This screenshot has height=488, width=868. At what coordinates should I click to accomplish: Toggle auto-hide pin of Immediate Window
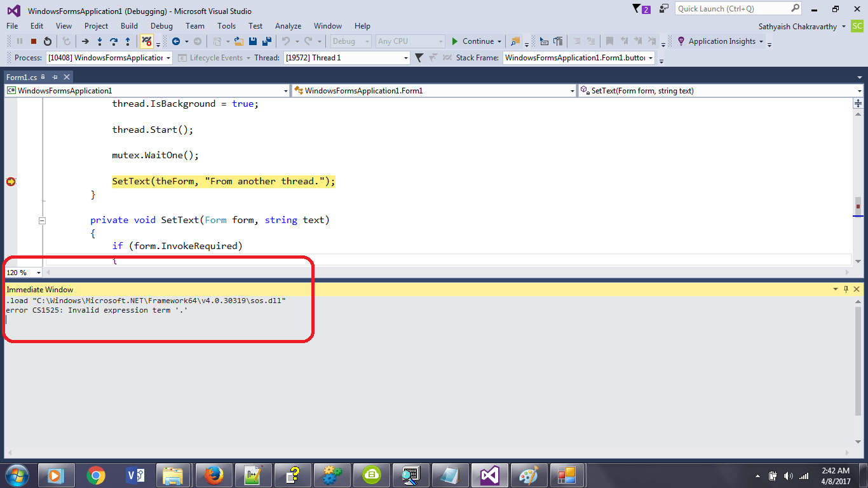846,289
